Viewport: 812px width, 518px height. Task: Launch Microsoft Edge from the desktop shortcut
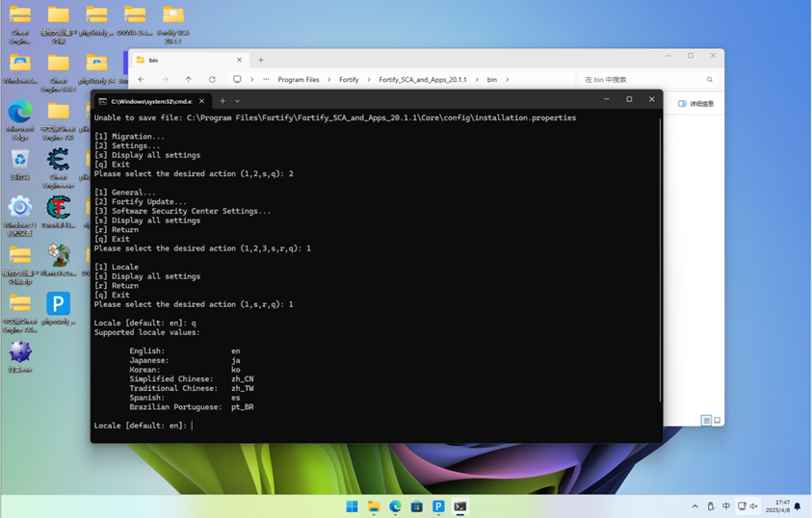click(x=19, y=120)
